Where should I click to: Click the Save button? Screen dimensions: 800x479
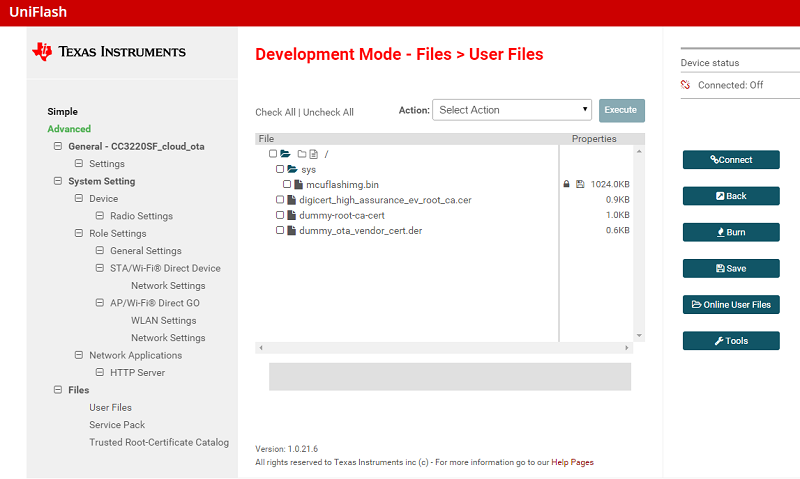pyautogui.click(x=731, y=268)
